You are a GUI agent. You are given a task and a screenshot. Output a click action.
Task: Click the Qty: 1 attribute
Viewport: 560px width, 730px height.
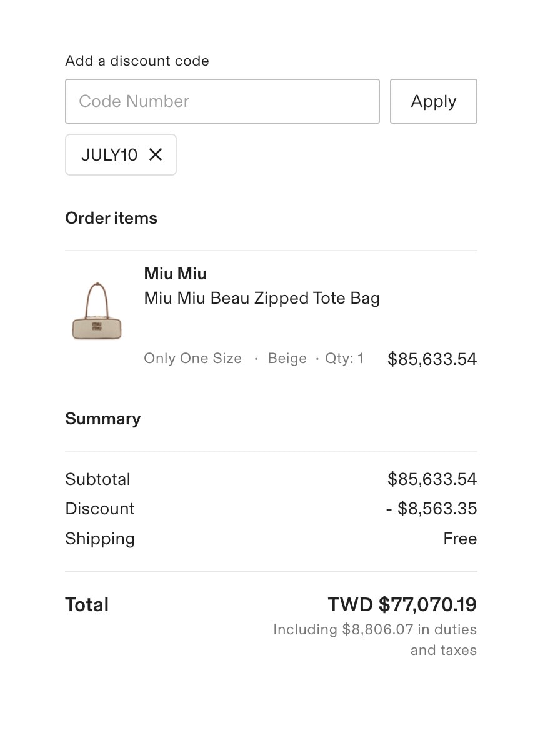pos(344,358)
